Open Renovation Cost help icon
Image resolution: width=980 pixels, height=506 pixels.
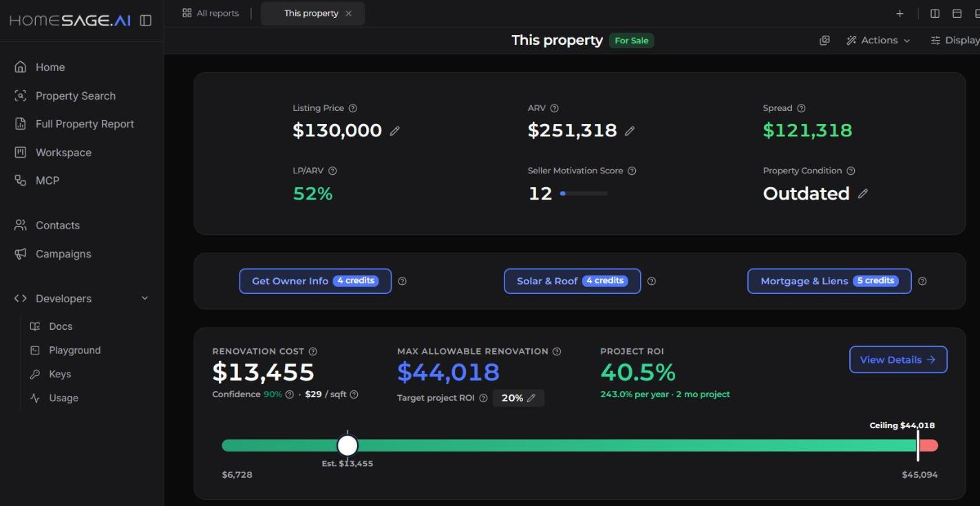[313, 351]
